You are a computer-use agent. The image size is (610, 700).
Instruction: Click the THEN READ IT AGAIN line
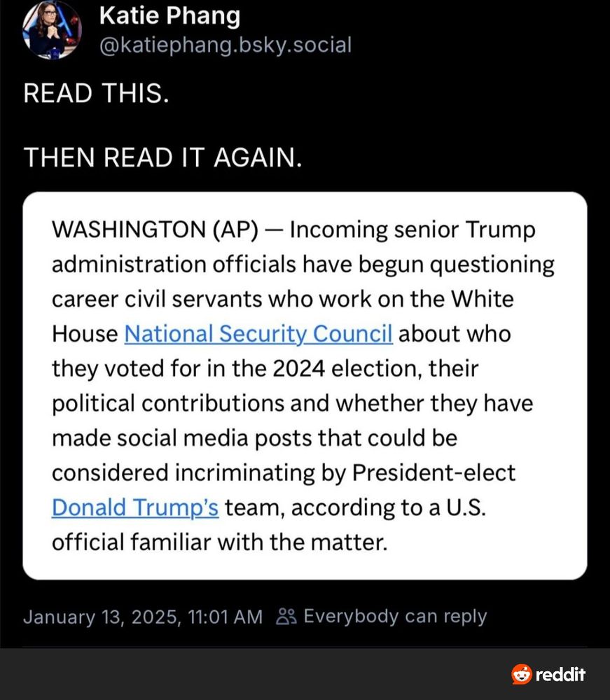click(x=162, y=157)
